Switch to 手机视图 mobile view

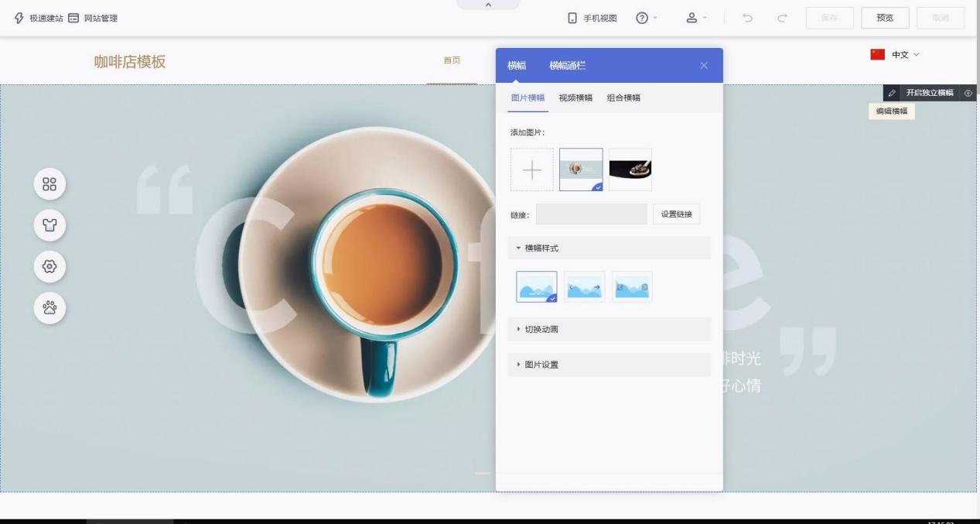coord(592,19)
